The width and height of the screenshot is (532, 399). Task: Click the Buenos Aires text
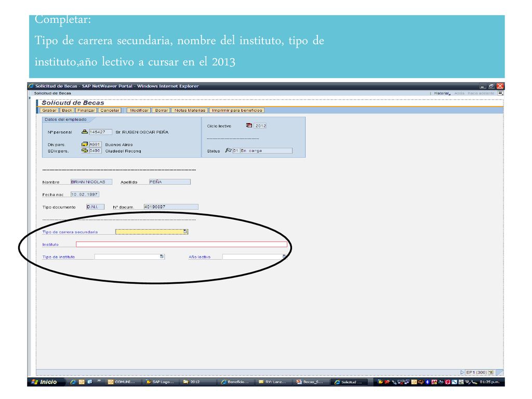tap(119, 144)
